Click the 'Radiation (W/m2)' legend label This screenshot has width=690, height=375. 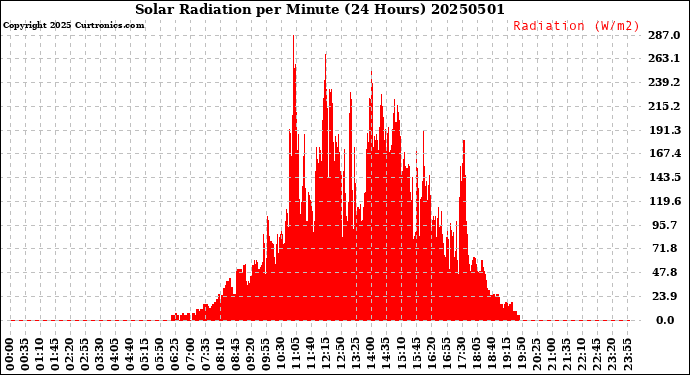[576, 26]
